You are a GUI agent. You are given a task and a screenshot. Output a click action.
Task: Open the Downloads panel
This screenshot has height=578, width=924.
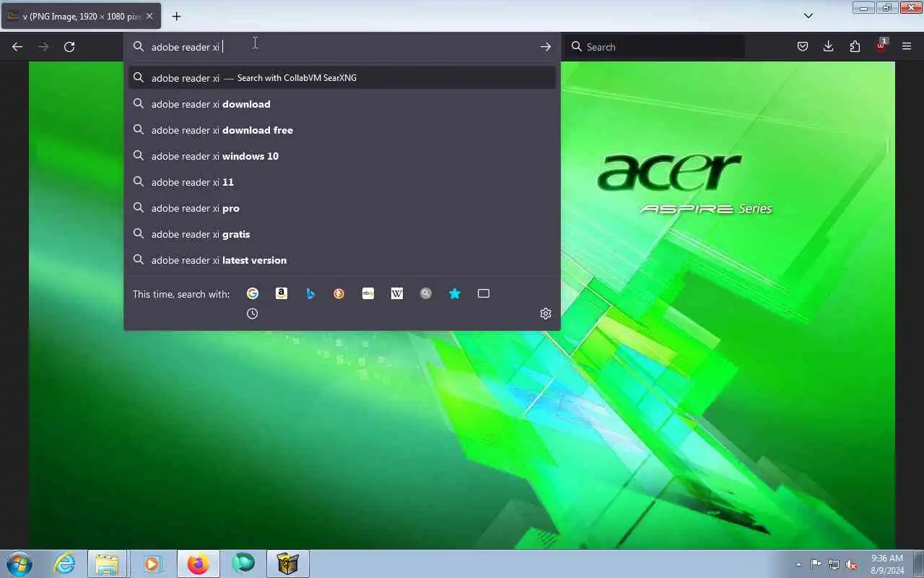[x=829, y=47]
